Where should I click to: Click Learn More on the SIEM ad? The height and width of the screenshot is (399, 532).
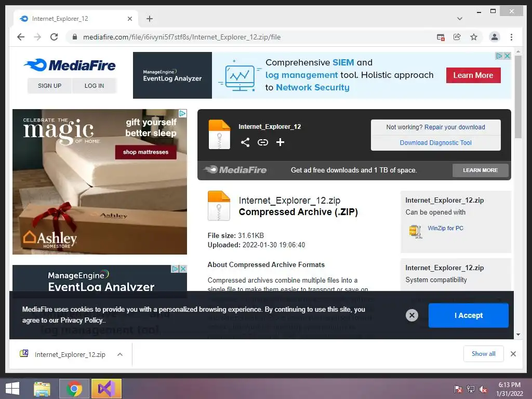coord(473,75)
